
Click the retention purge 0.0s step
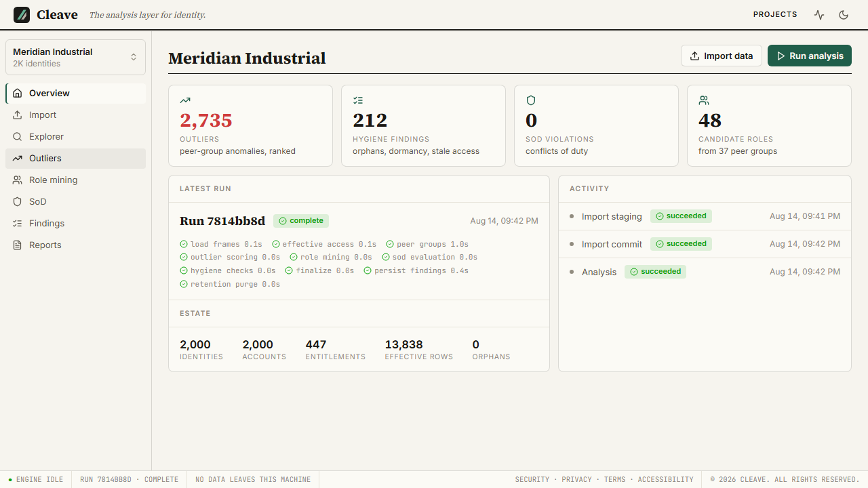(230, 285)
